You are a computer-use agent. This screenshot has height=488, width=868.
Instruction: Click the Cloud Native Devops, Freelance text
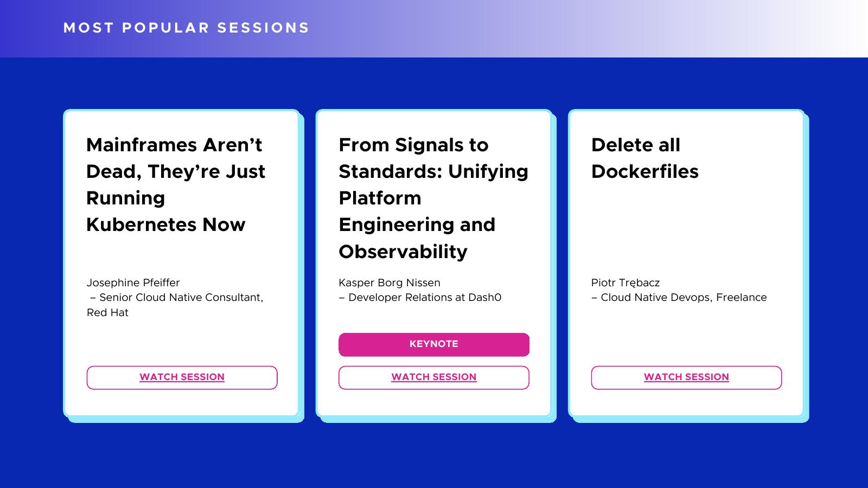point(683,297)
